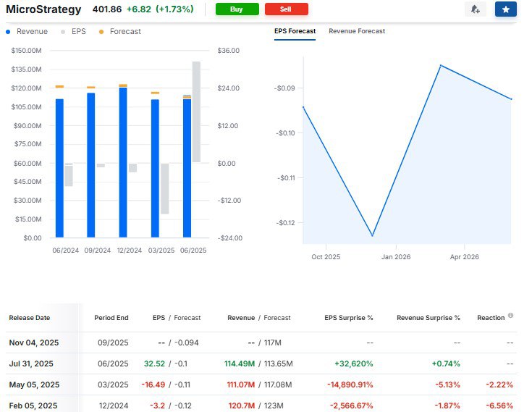Select the Jul 31, 2025 release row
The width and height of the screenshot is (532, 412).
[261, 363]
